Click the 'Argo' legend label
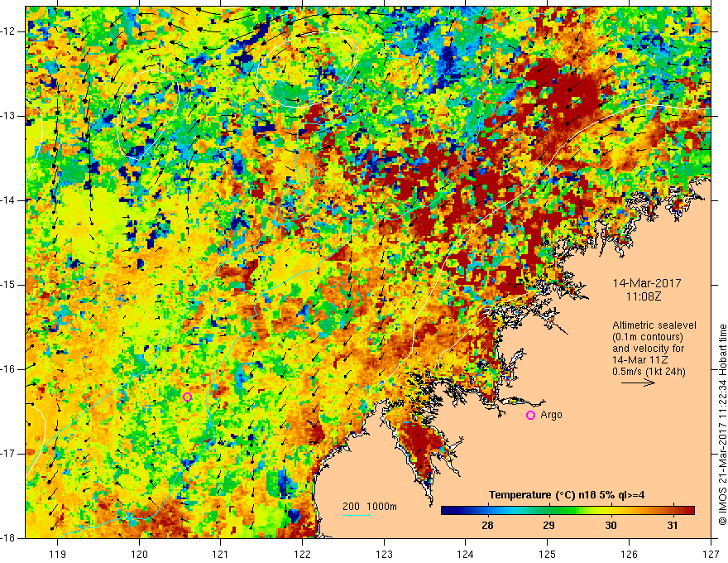This screenshot has height=563, width=728. 552,415
